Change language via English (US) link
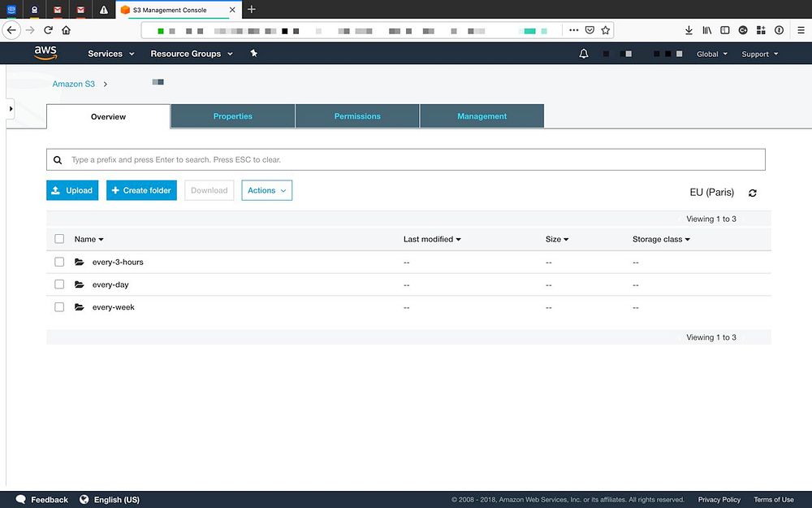The height and width of the screenshot is (508, 812). [x=116, y=500]
